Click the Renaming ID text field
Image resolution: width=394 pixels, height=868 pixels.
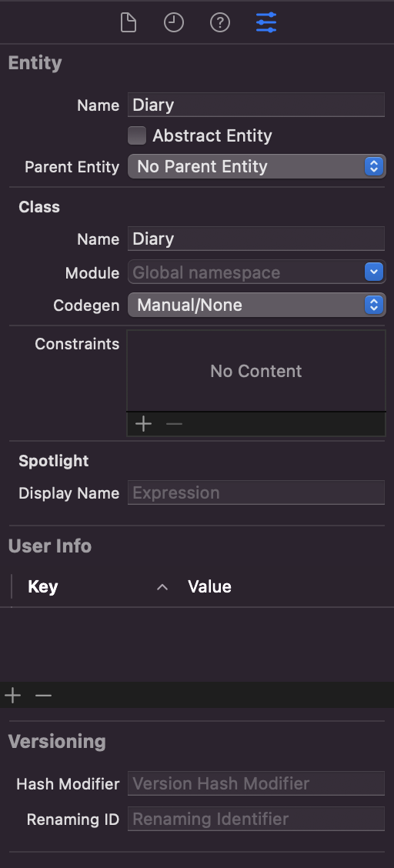[256, 819]
